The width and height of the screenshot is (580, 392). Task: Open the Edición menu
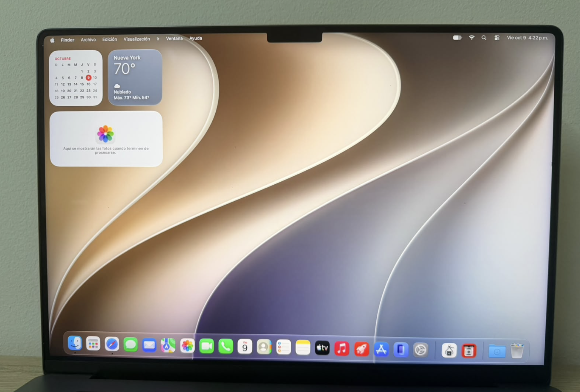pyautogui.click(x=110, y=39)
